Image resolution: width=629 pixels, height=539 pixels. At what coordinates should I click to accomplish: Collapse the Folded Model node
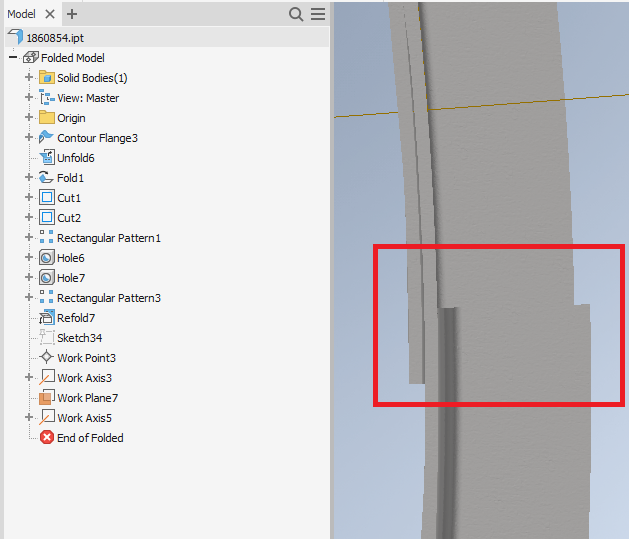pyautogui.click(x=13, y=57)
